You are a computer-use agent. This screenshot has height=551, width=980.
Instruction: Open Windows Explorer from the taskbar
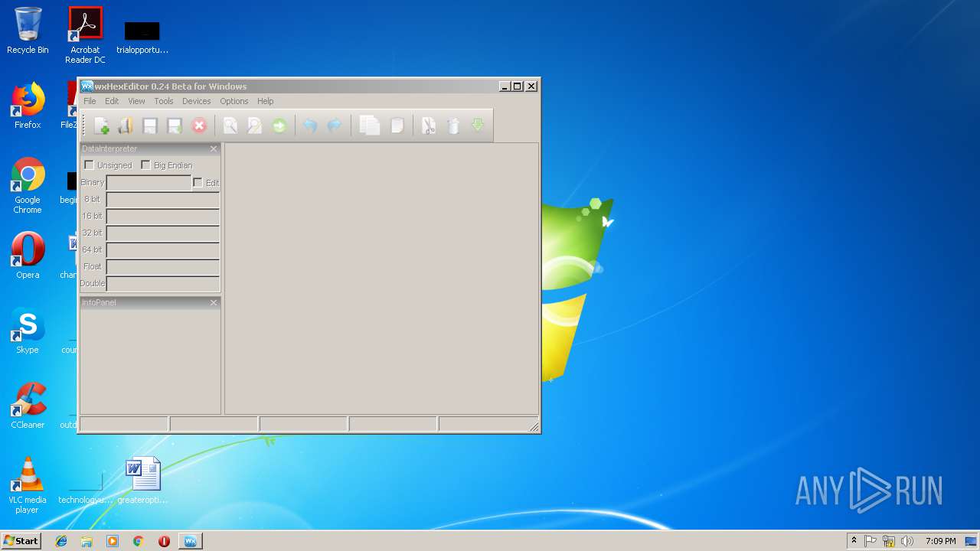[87, 541]
